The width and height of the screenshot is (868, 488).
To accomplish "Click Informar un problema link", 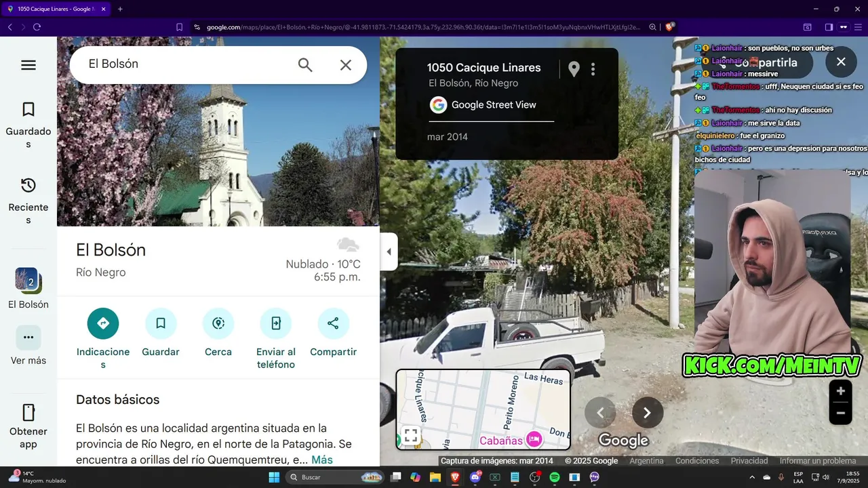I will (818, 461).
